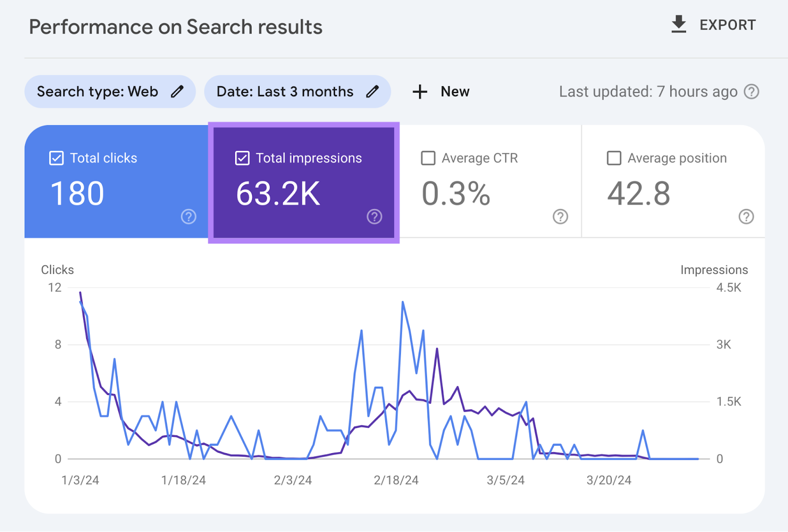Click the Export download icon
788x532 pixels.
click(x=679, y=24)
